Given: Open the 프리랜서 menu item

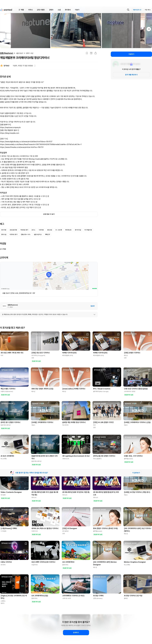Looking at the screenshot, I should click(68, 10).
